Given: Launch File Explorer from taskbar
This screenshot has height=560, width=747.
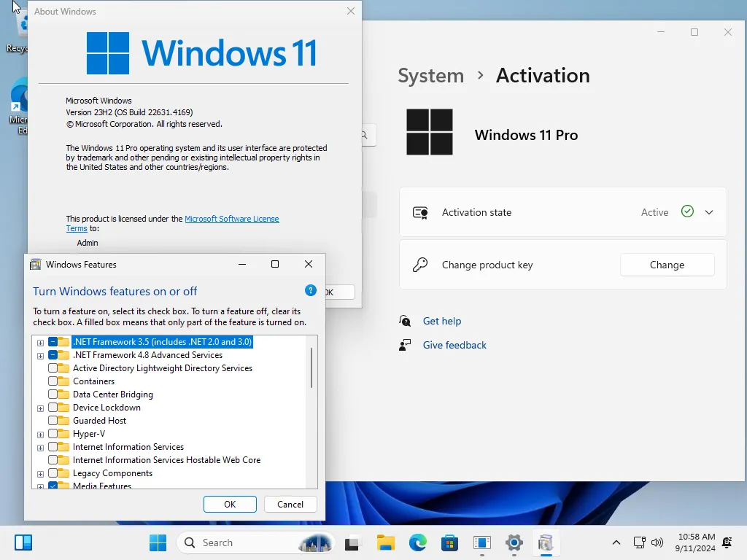Looking at the screenshot, I should [385, 542].
